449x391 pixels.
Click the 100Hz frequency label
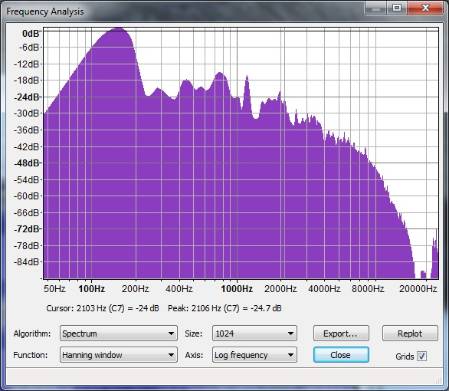(92, 289)
